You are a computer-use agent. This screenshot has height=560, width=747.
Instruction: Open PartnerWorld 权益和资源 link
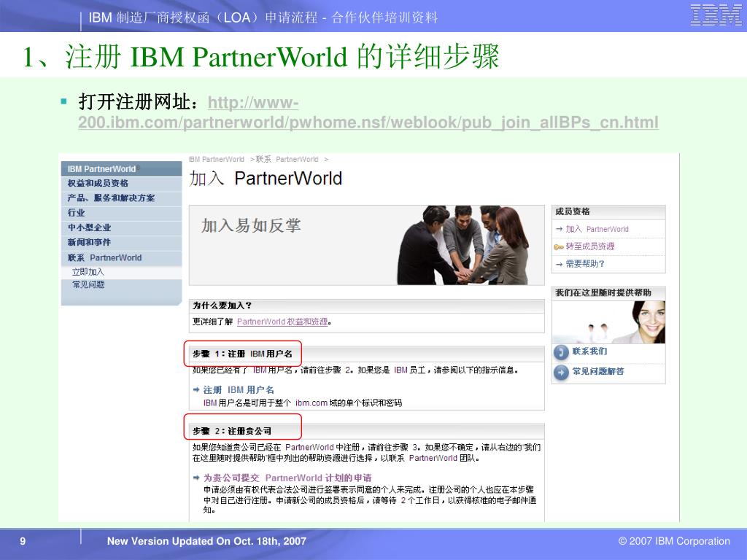click(282, 322)
